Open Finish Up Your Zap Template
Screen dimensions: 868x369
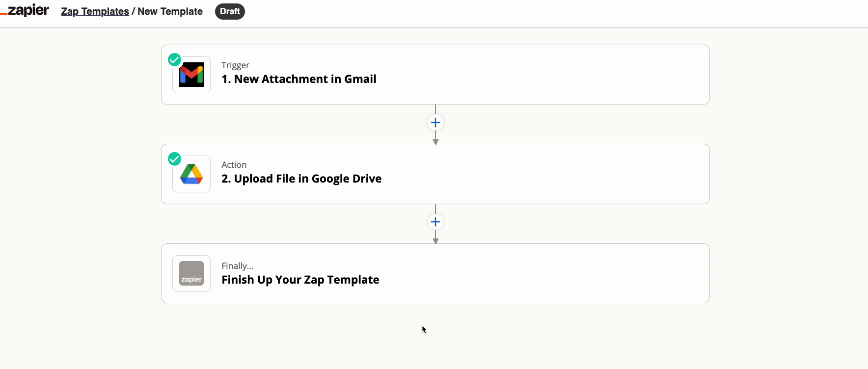[300, 280]
